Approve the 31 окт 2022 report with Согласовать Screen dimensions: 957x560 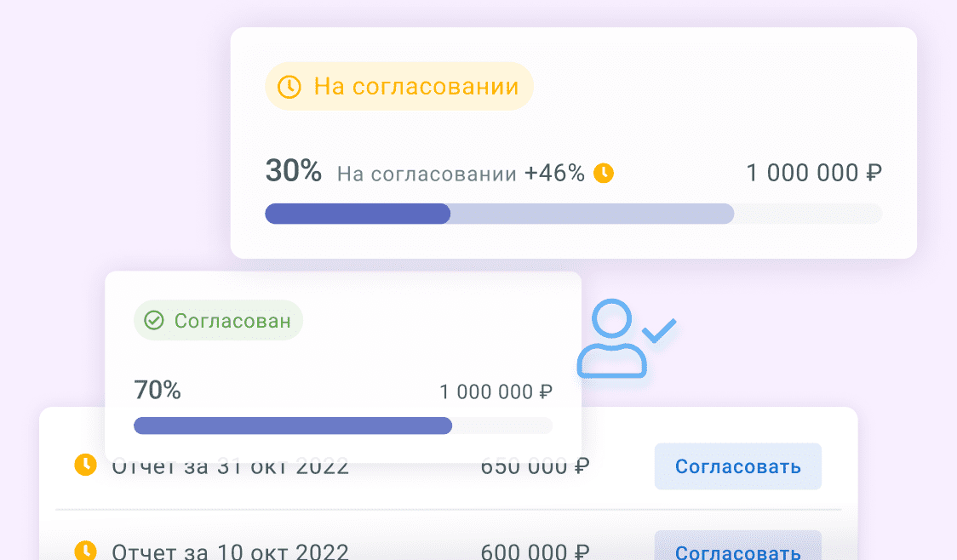coord(738,466)
